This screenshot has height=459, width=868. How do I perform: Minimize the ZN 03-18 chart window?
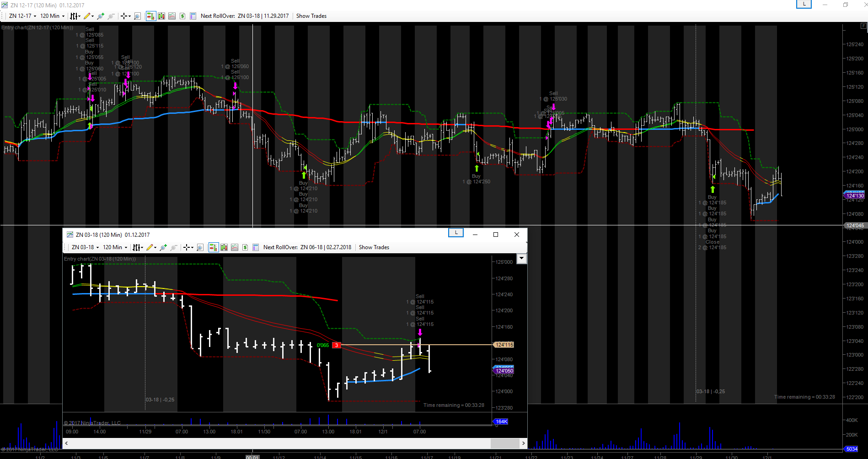(x=475, y=235)
